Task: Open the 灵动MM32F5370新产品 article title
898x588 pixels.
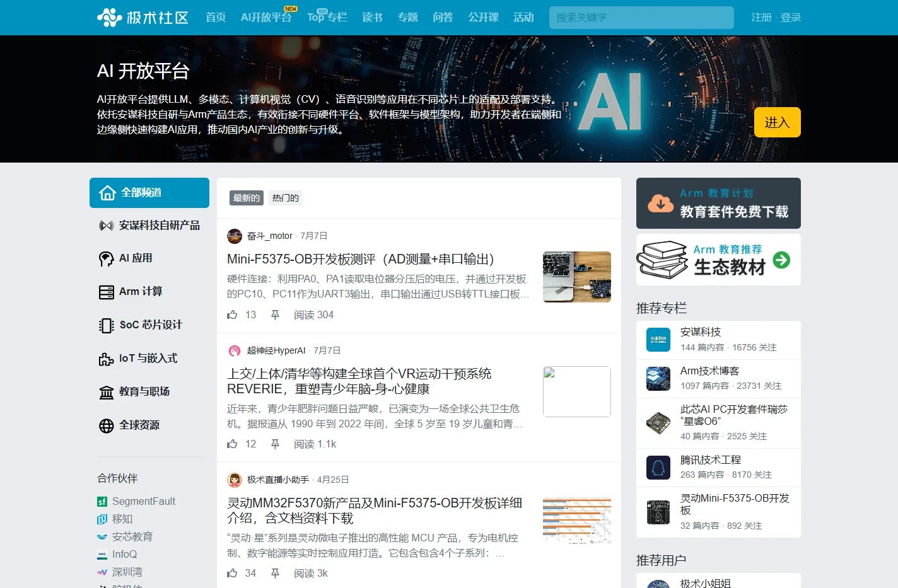Action: 375,510
